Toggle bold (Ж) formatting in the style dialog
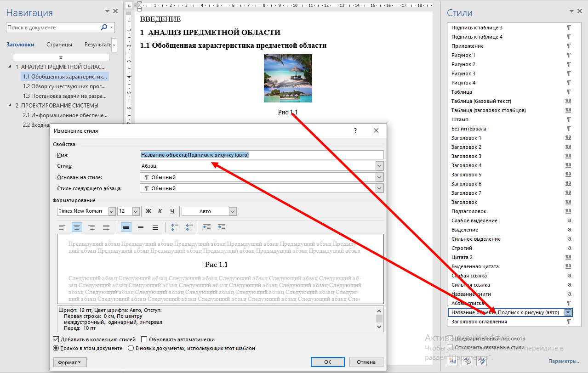The image size is (588, 373). (x=148, y=211)
